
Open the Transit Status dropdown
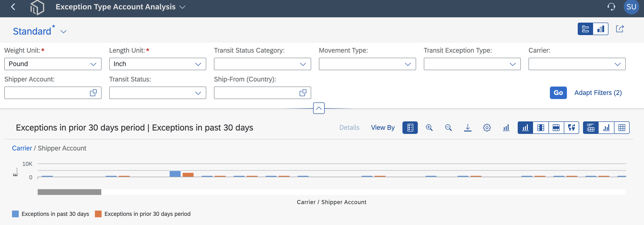click(198, 93)
